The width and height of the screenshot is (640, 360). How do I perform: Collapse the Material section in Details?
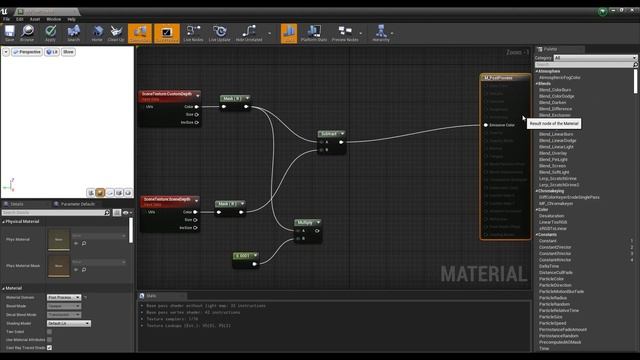(x=4, y=288)
